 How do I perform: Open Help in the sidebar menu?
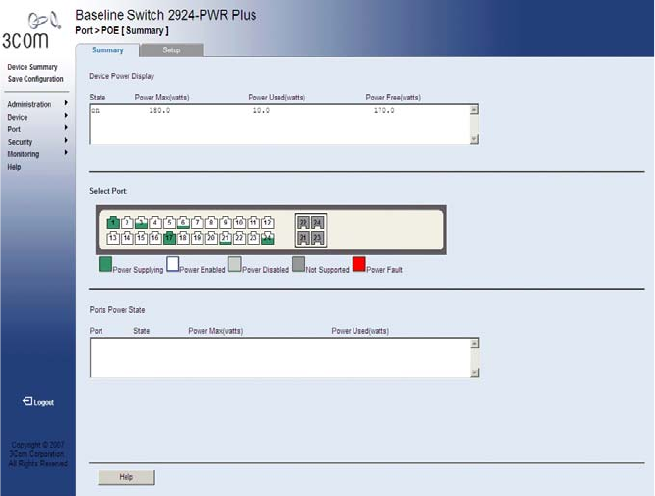coord(14,167)
